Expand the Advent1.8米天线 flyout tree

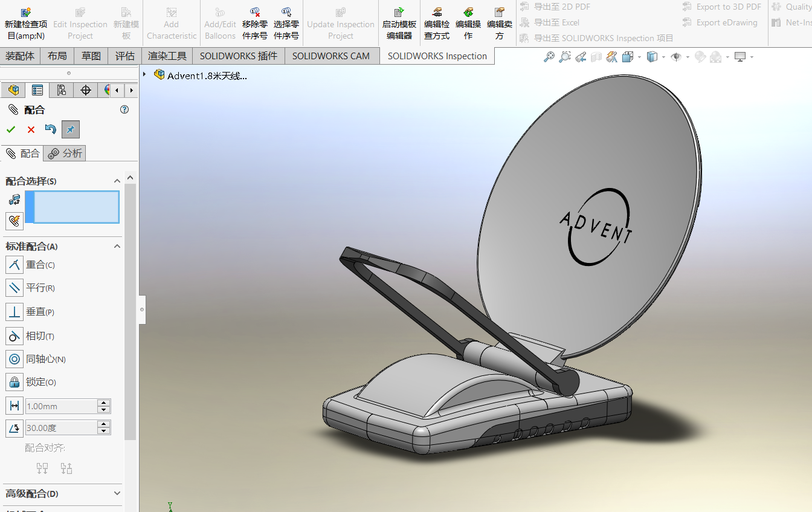(x=144, y=74)
